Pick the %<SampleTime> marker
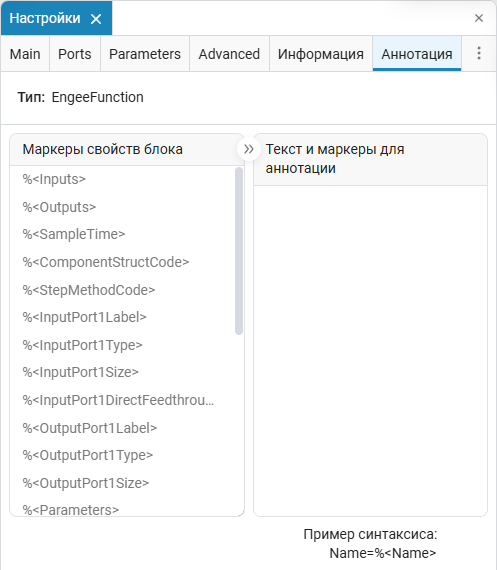Screen dimensions: 497x570 pyautogui.click(x=74, y=234)
